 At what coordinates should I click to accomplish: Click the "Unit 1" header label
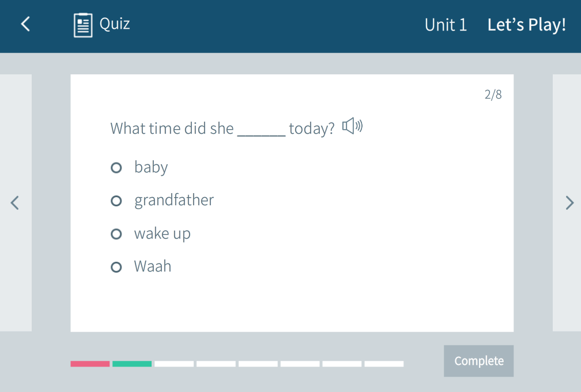446,25
